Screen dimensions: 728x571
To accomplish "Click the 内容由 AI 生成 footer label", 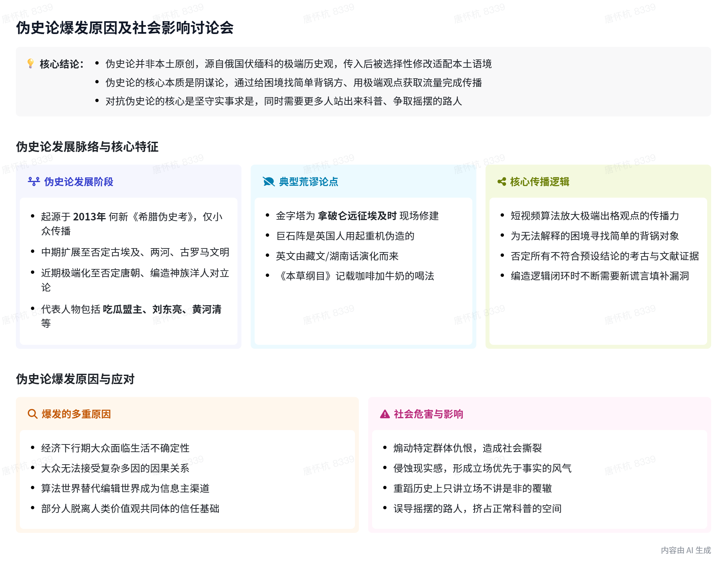I will pyautogui.click(x=686, y=550).
